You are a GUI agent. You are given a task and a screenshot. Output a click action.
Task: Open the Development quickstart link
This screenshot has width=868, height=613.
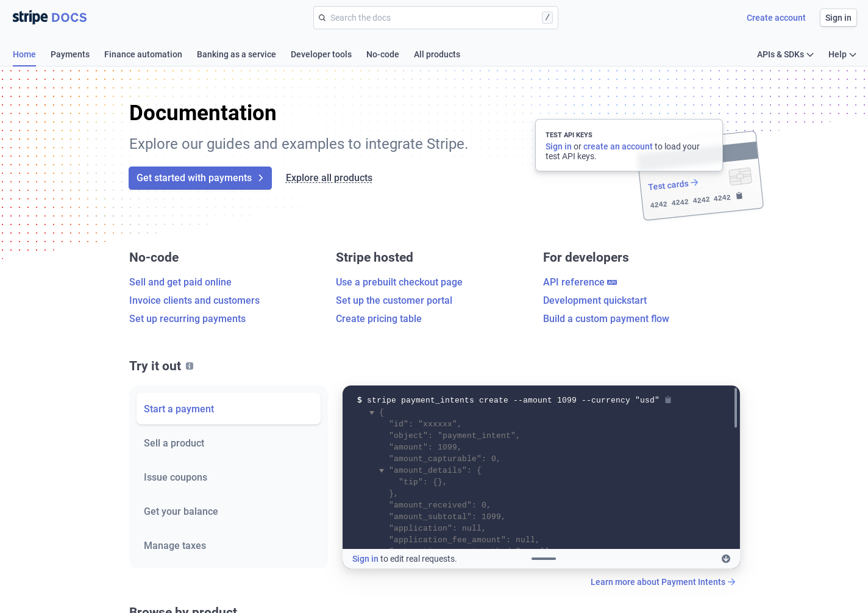pos(595,300)
